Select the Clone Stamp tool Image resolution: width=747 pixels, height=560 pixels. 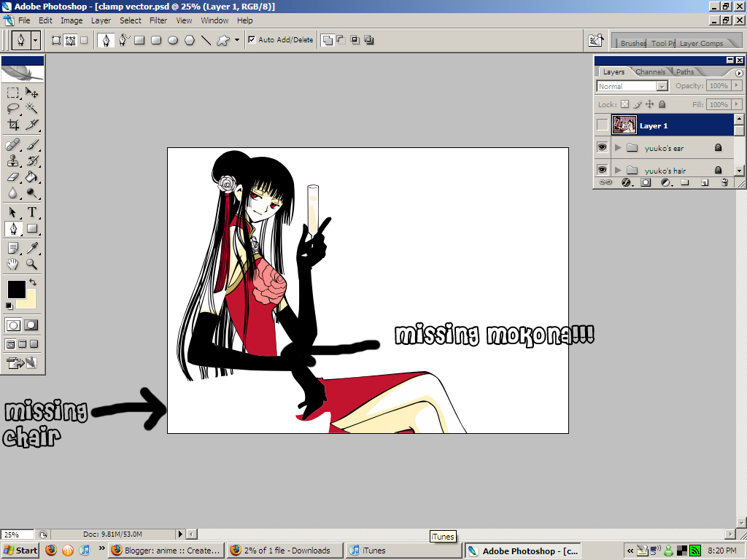(13, 160)
